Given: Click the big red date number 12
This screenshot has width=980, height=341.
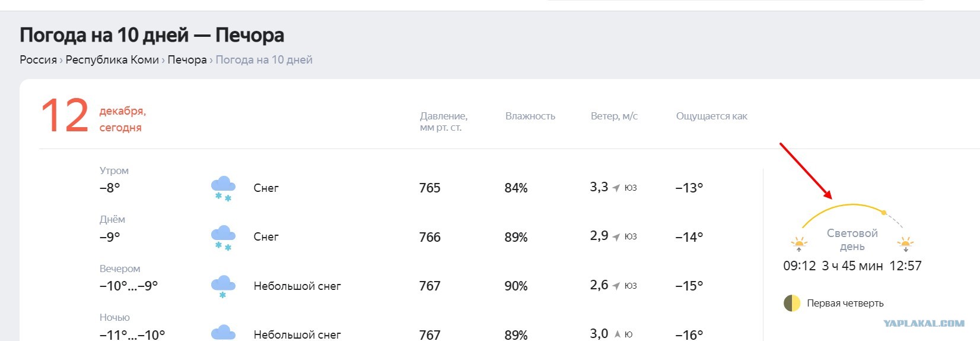Looking at the screenshot, I should (65, 115).
